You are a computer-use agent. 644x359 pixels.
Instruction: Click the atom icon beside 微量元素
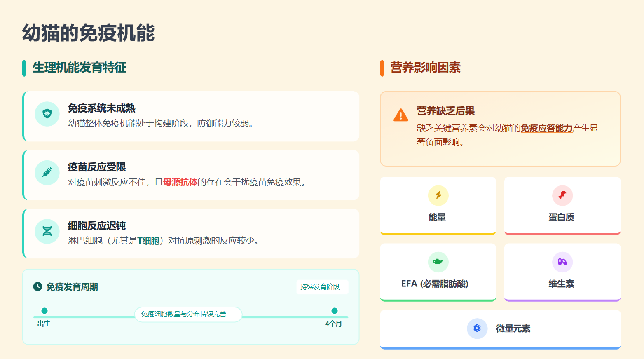click(477, 328)
